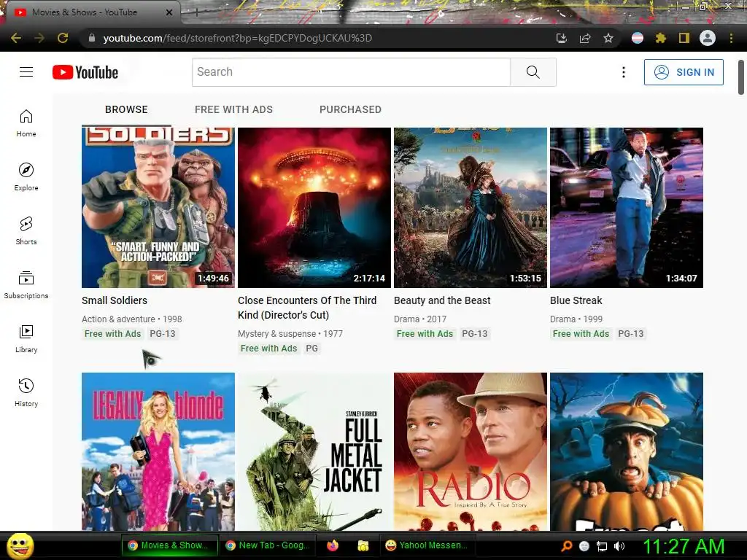Click the Legally Blonde poster

(x=158, y=451)
